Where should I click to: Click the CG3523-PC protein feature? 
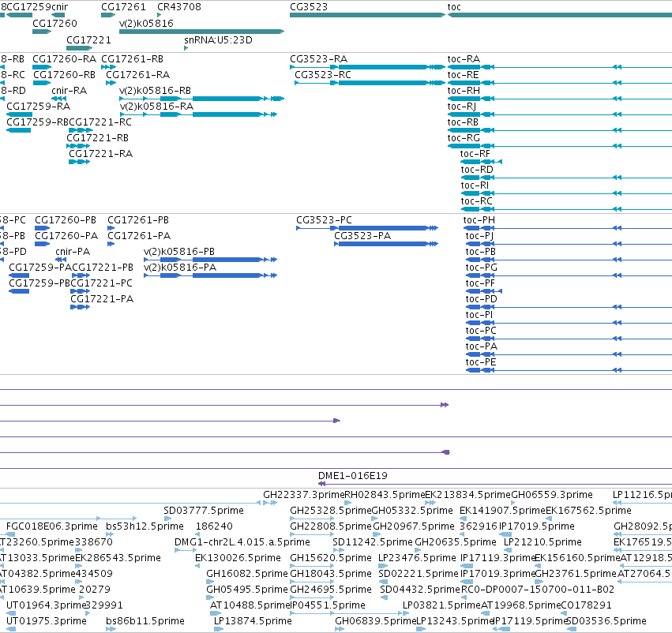pos(367,228)
